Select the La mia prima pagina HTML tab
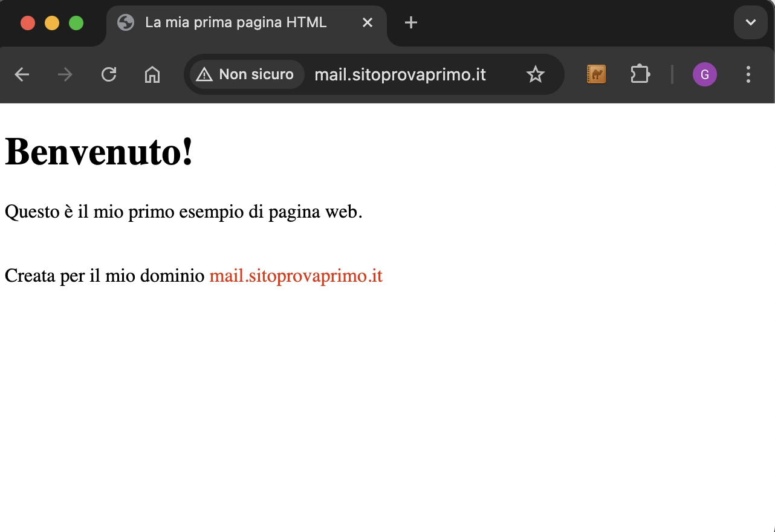 (236, 23)
